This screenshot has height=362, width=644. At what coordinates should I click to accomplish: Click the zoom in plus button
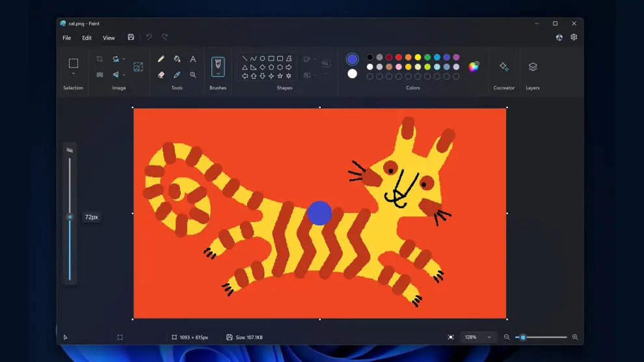575,337
